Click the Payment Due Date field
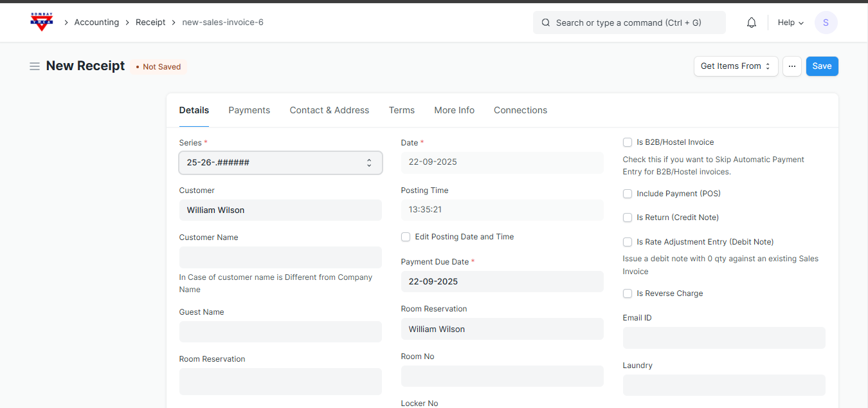 pos(502,282)
